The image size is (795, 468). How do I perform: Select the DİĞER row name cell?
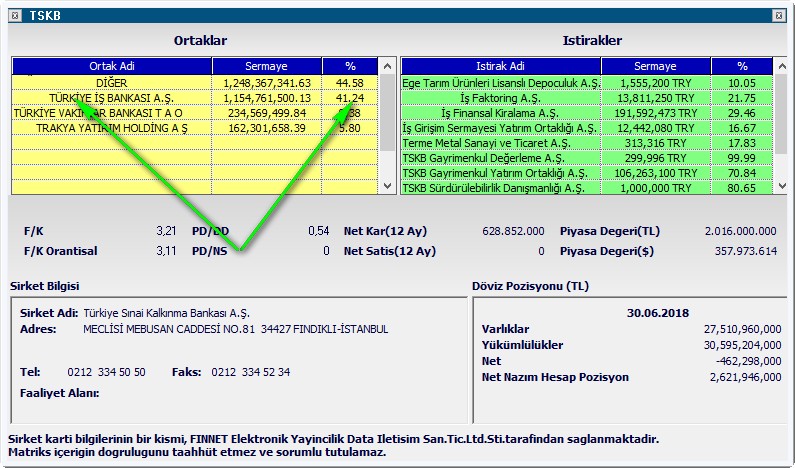[x=112, y=83]
